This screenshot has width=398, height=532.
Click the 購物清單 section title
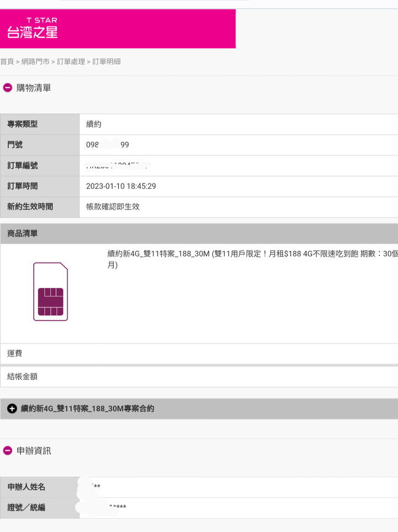click(x=34, y=88)
